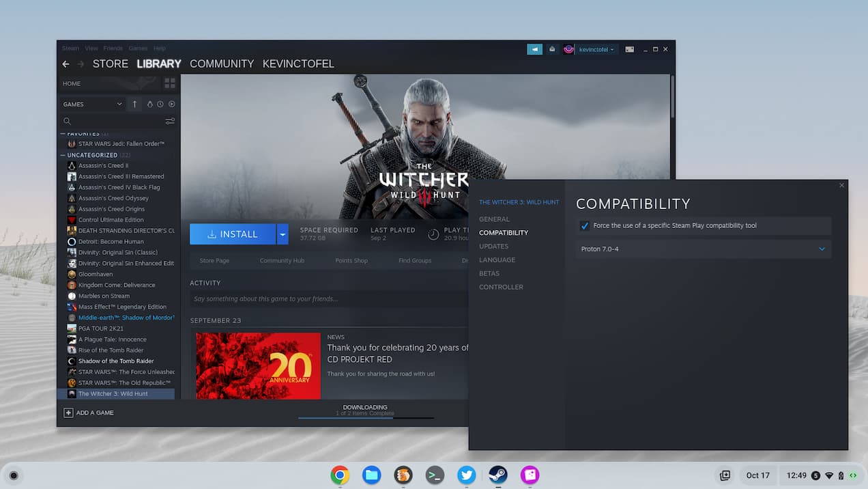The height and width of the screenshot is (489, 868).
Task: Open the Proton 7.0-4 version dropdown
Action: [704, 249]
